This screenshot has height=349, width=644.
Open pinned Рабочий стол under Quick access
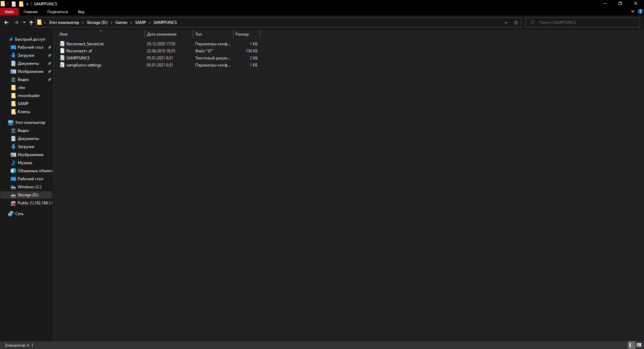(31, 47)
